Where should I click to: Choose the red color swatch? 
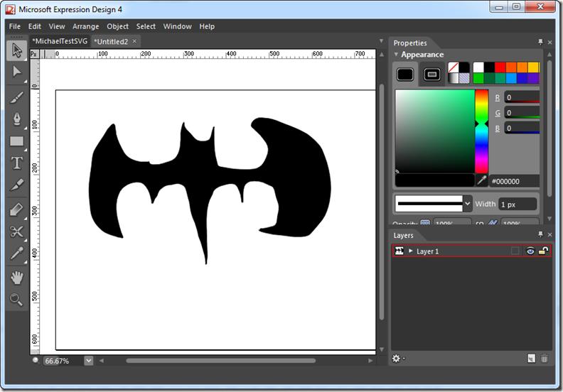(500, 67)
